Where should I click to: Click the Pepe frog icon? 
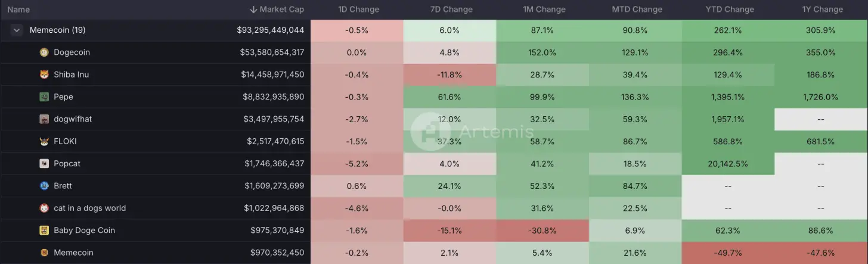tap(44, 97)
